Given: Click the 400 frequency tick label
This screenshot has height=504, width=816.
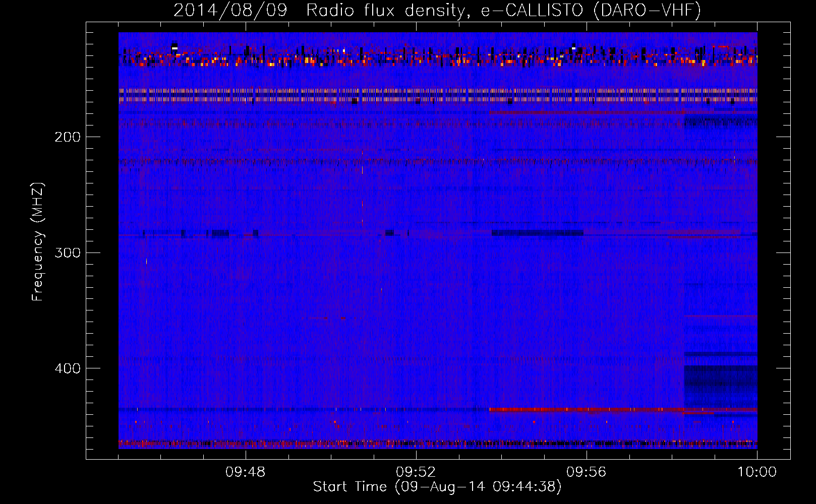Looking at the screenshot, I should click(67, 368).
